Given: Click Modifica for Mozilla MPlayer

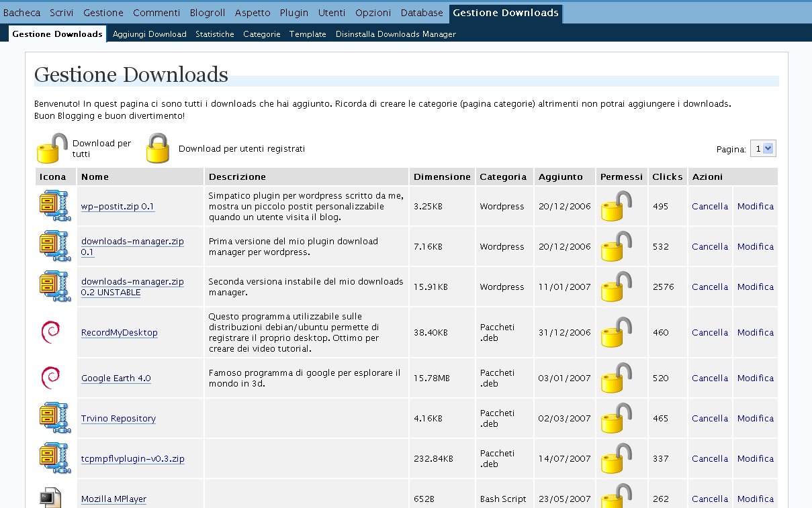Looking at the screenshot, I should tap(756, 499).
